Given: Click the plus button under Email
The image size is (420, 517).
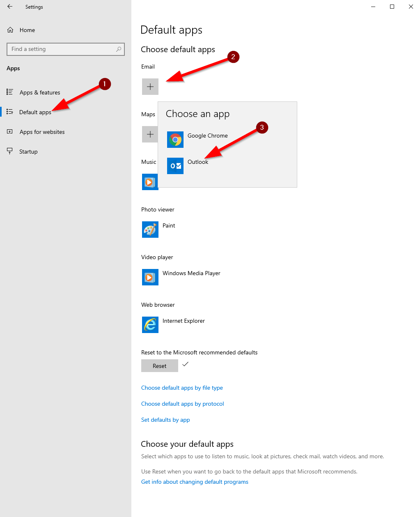Looking at the screenshot, I should point(150,87).
